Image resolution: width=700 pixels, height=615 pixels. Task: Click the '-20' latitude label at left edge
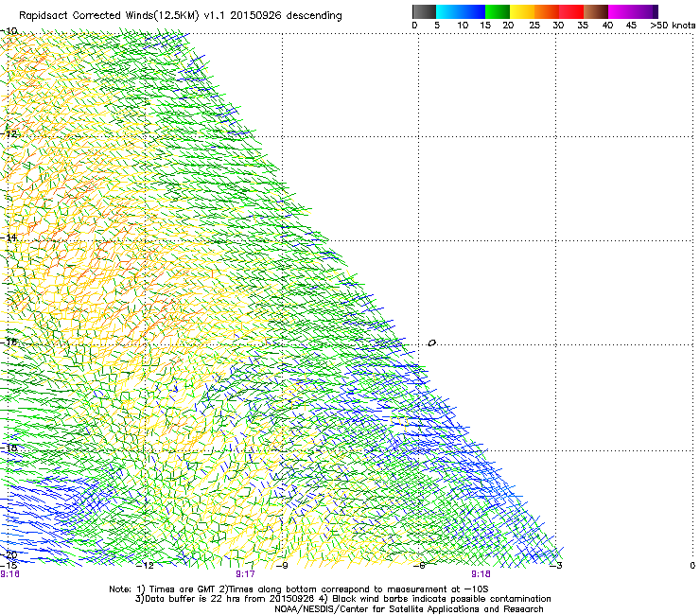[x=9, y=554]
